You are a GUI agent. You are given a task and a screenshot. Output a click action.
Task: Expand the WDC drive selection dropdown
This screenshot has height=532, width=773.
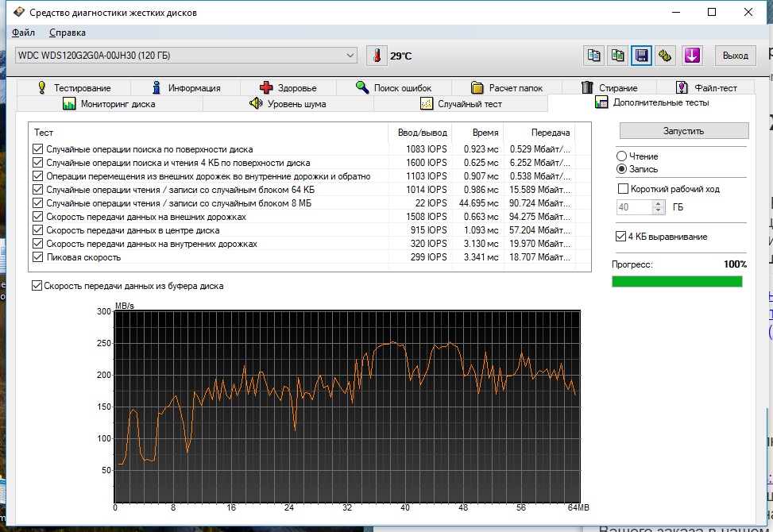(350, 56)
